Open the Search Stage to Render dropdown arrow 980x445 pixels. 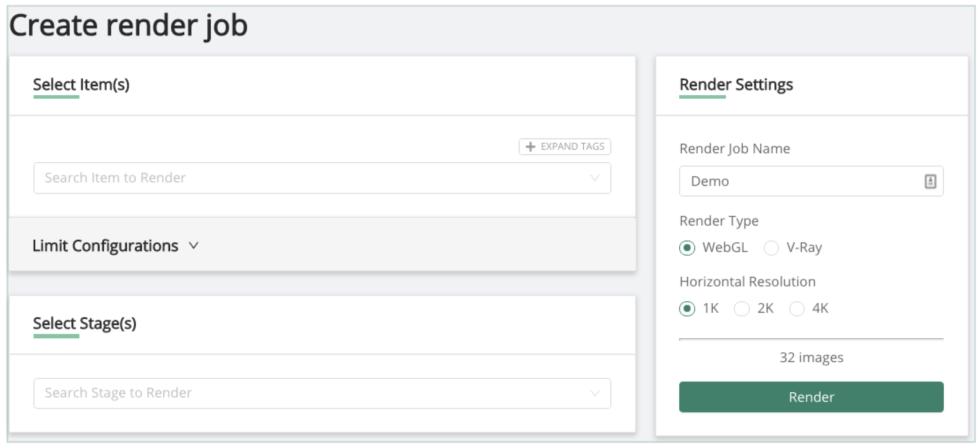595,393
